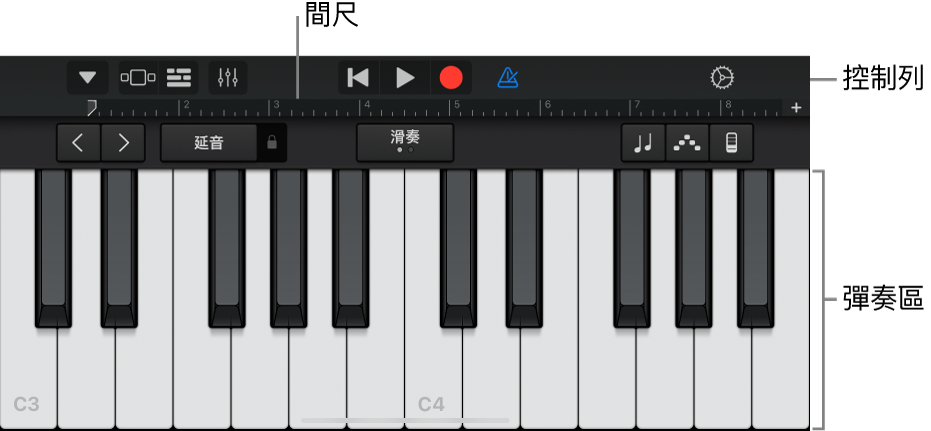931x431 pixels.
Task: Open the Arpeggiator dots icon
Action: [x=688, y=143]
